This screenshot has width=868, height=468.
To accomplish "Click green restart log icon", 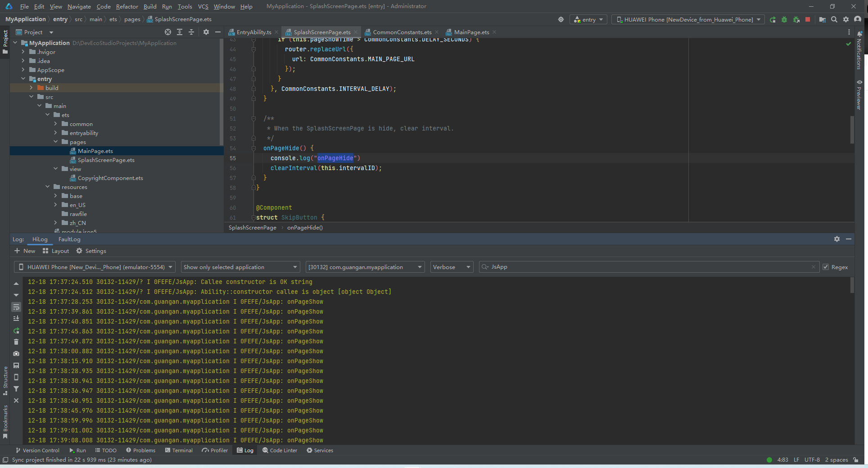I will pyautogui.click(x=16, y=330).
